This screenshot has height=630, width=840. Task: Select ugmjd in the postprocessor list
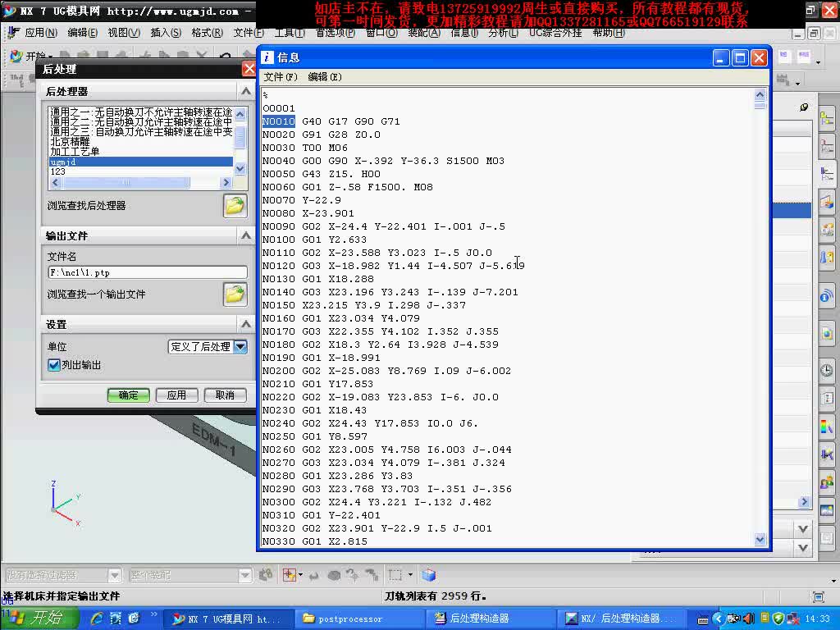point(141,162)
